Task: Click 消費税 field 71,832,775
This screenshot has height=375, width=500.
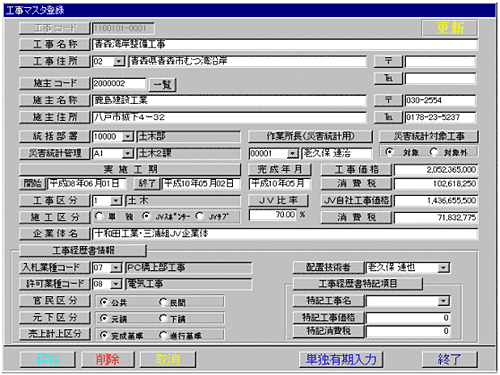Action: pyautogui.click(x=436, y=218)
